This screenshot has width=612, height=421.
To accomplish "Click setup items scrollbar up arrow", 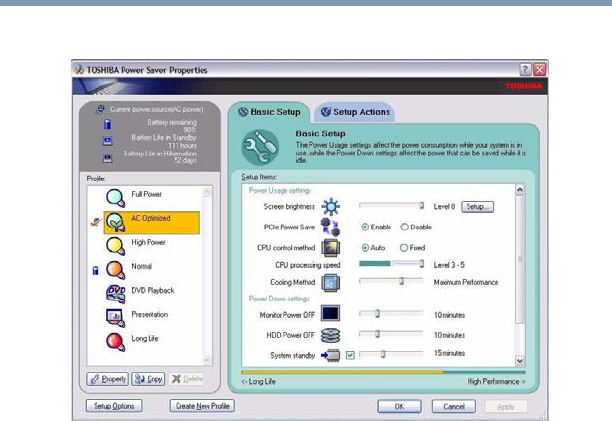I will (520, 190).
